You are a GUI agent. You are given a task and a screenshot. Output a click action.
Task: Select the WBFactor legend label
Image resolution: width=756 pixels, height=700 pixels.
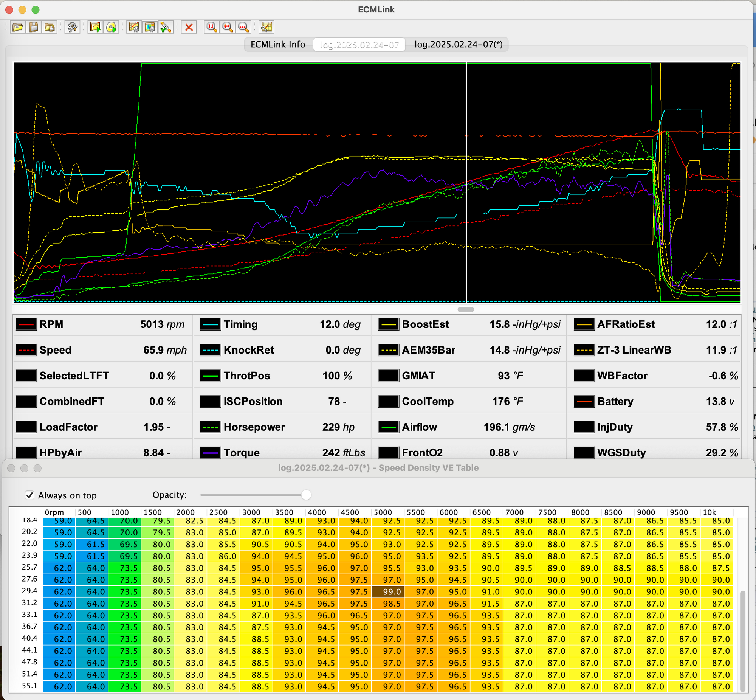pos(622,376)
